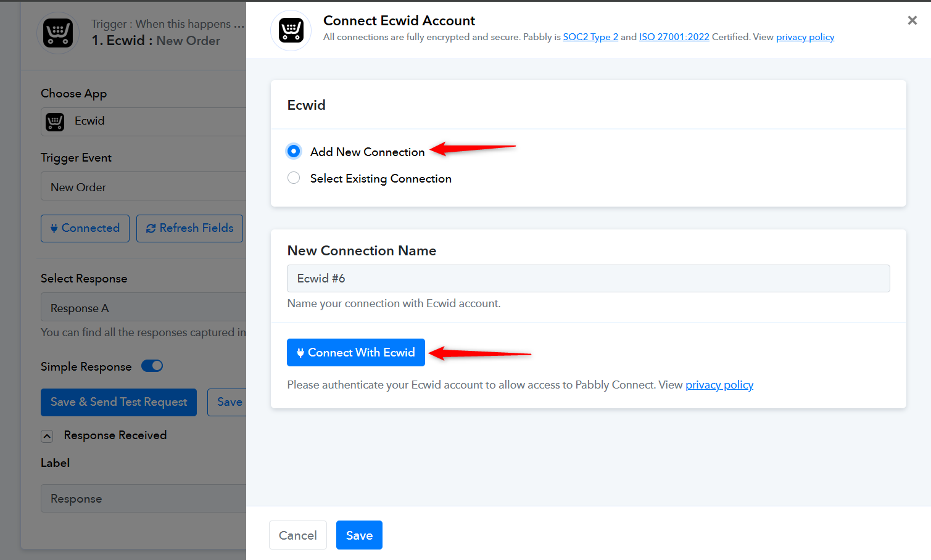Cancel the connection dialog

(297, 535)
